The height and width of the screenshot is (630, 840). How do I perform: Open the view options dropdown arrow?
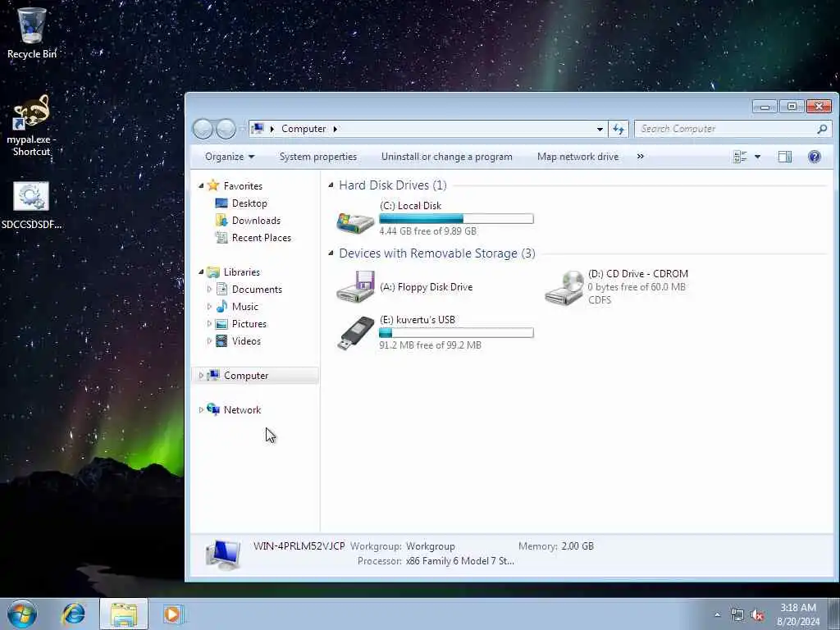coord(757,157)
